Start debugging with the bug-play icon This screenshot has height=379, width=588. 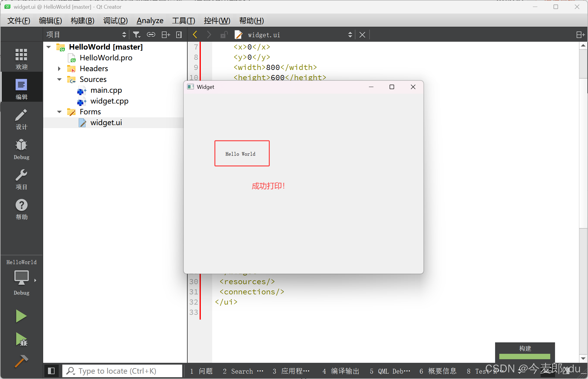[x=21, y=339]
